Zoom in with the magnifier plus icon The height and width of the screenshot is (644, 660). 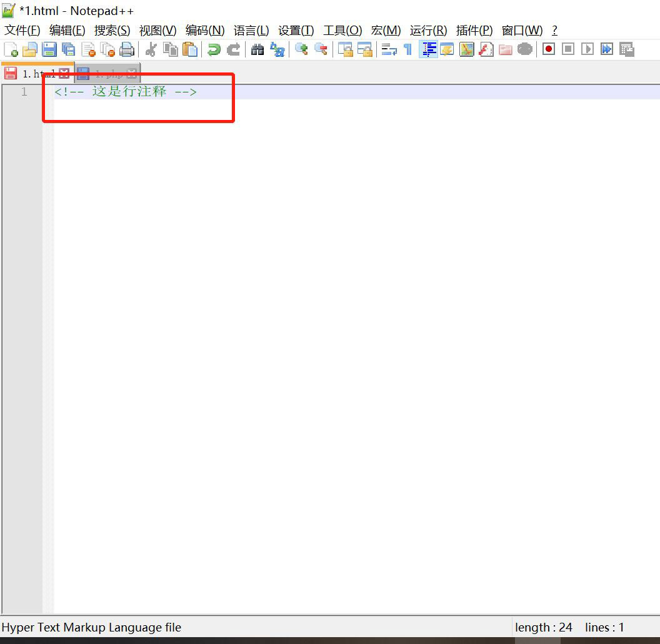pos(301,49)
